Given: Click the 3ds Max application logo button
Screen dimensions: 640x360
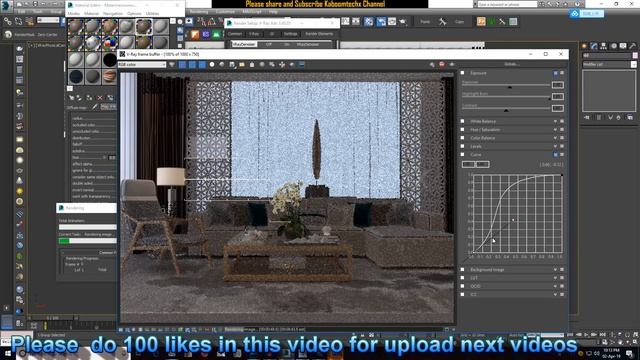Looking at the screenshot, I should [6, 5].
